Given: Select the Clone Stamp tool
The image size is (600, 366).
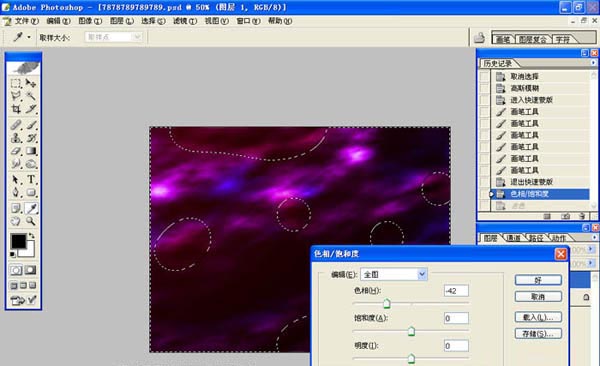Looking at the screenshot, I should coord(16,137).
